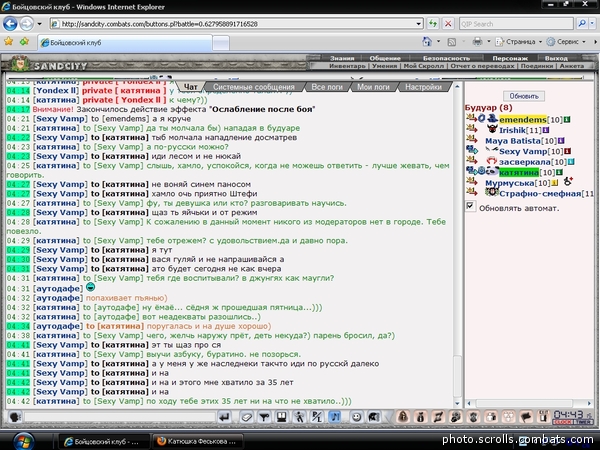Click the Add to Favorites star icon
The height and width of the screenshot is (450, 600).
24,41
